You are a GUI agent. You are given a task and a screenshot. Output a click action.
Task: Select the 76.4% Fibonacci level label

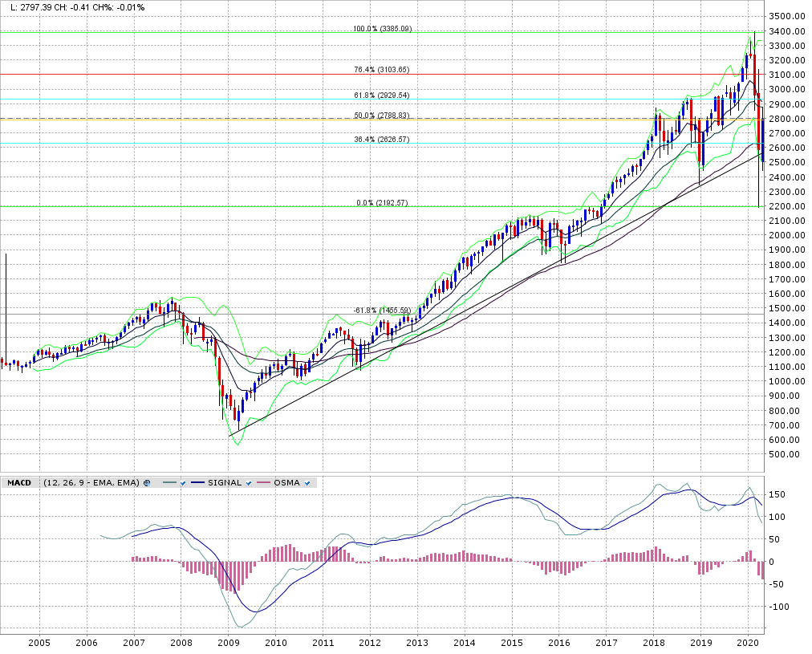(382, 70)
